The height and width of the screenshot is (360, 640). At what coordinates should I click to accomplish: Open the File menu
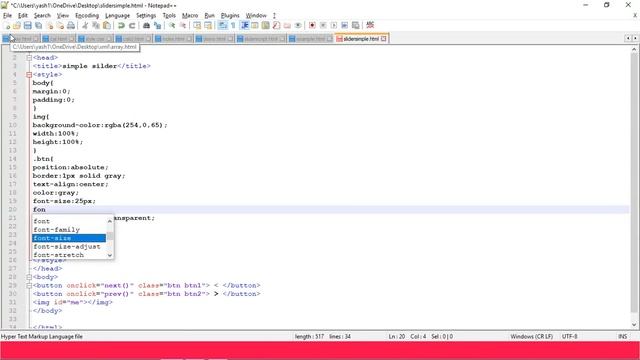7,16
